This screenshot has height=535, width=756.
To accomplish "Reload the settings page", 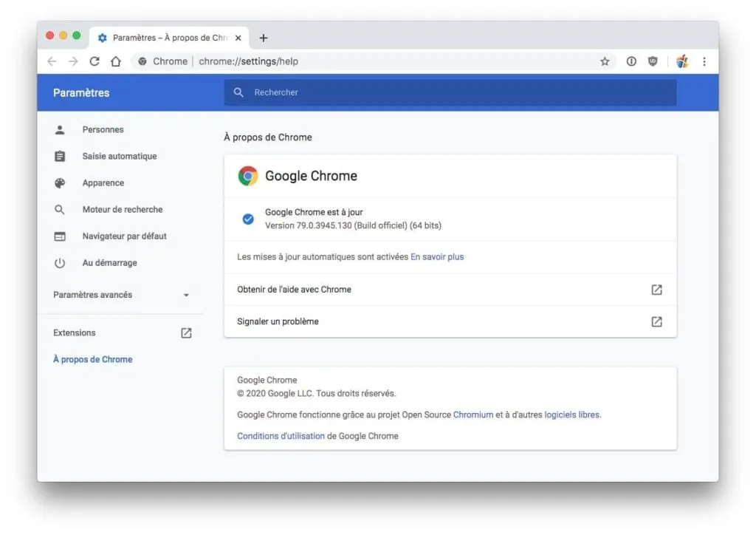I will (x=94, y=61).
